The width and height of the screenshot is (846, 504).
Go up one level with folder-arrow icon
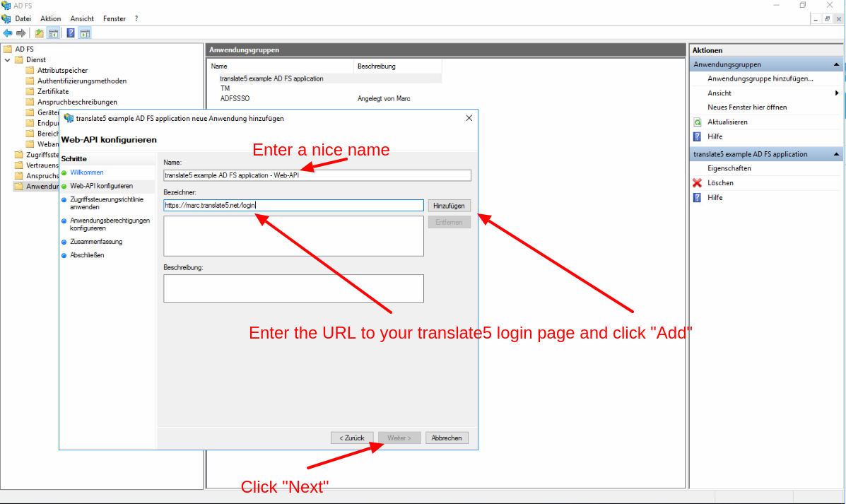point(40,33)
